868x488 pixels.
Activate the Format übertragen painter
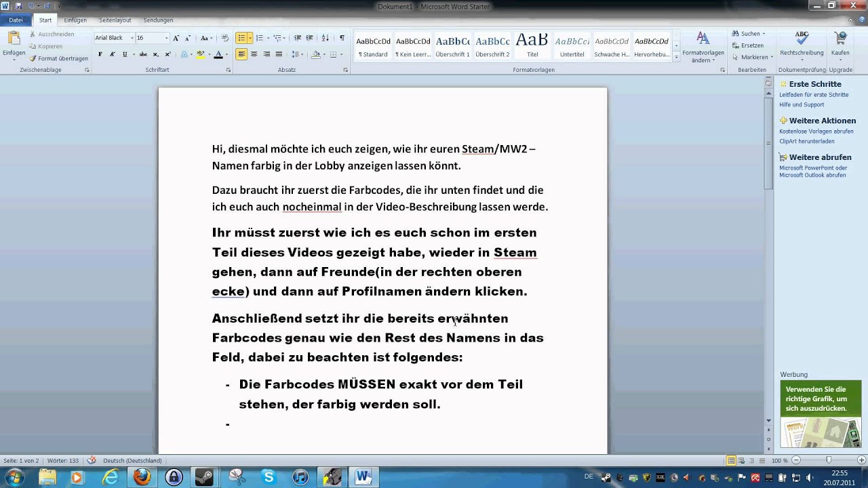point(59,58)
